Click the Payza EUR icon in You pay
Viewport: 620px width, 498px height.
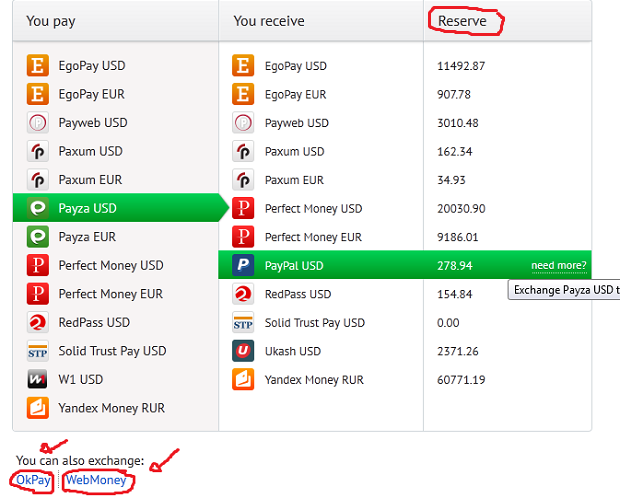pos(38,237)
